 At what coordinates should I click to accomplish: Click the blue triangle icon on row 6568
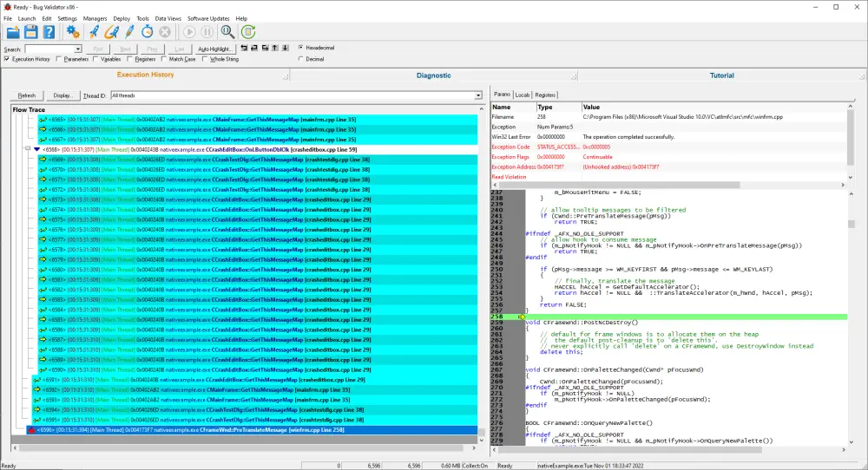tap(37, 149)
